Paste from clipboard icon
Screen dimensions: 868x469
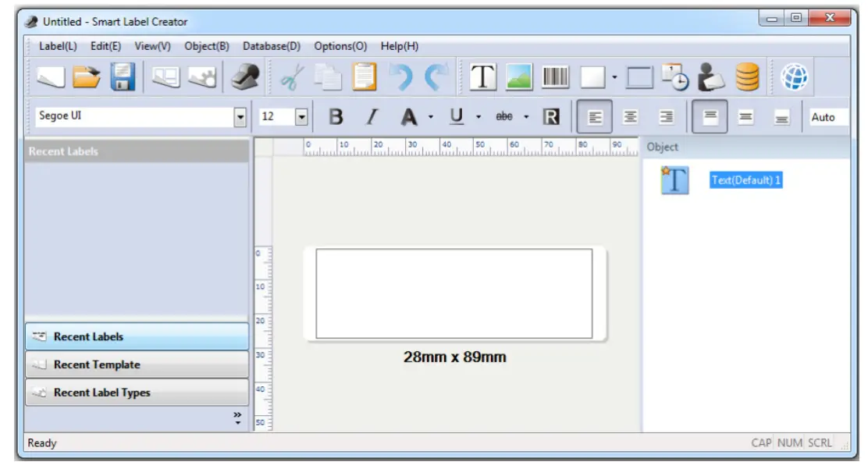click(364, 77)
